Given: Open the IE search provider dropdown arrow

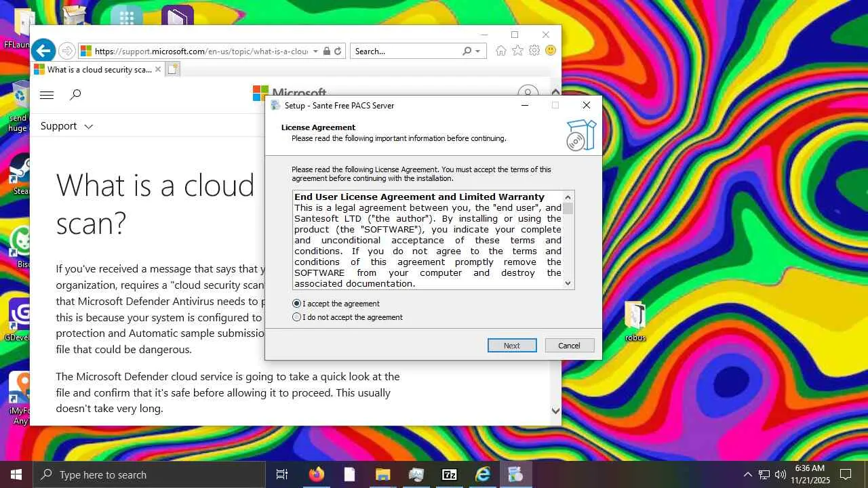Looking at the screenshot, I should [x=477, y=52].
